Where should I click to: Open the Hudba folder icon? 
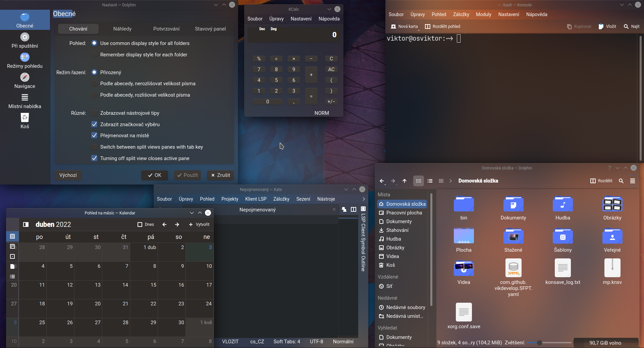[563, 204]
